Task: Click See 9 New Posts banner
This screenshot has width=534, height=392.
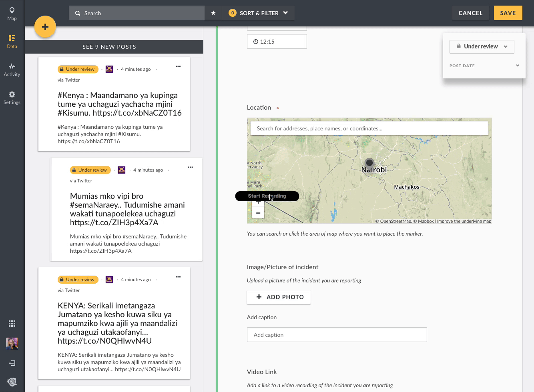Action: 109,47
